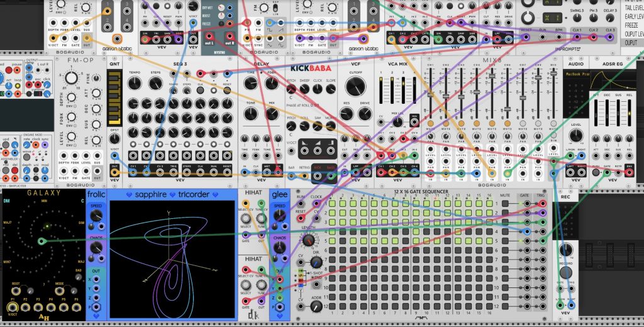Screen dimensions: 644x327
Task: Click the frolic SPEED knob
Action: coord(96,217)
